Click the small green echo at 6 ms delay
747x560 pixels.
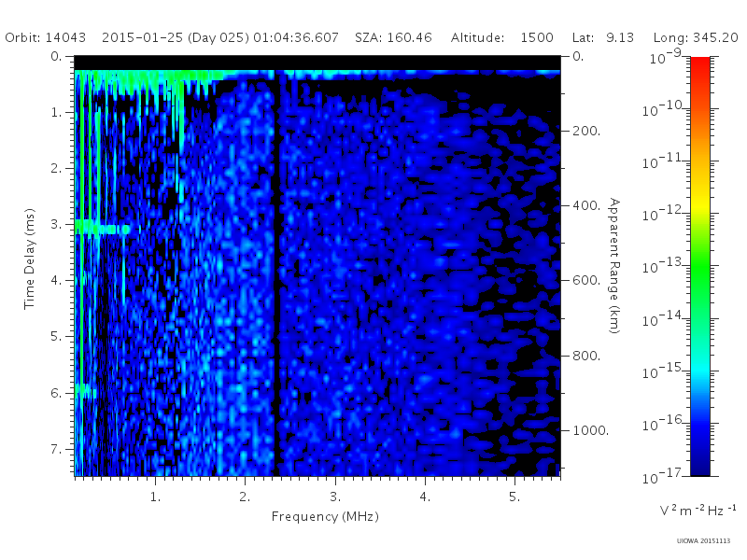[x=86, y=391]
